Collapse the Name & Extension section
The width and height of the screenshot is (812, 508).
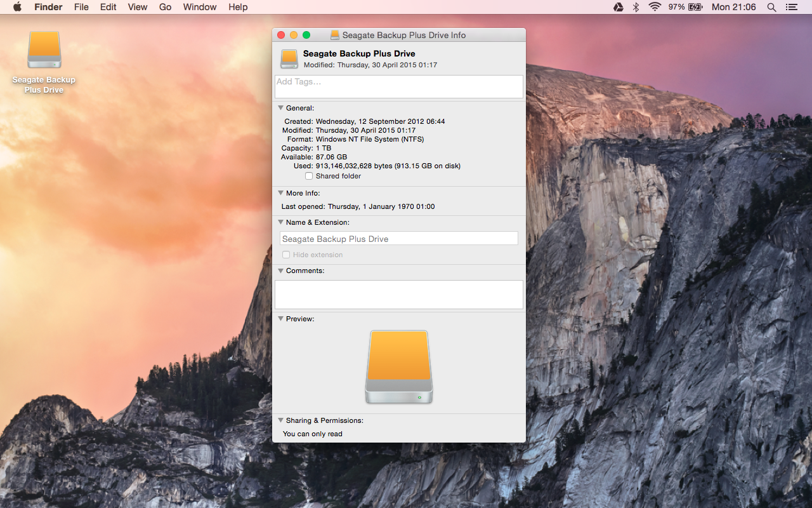point(280,222)
